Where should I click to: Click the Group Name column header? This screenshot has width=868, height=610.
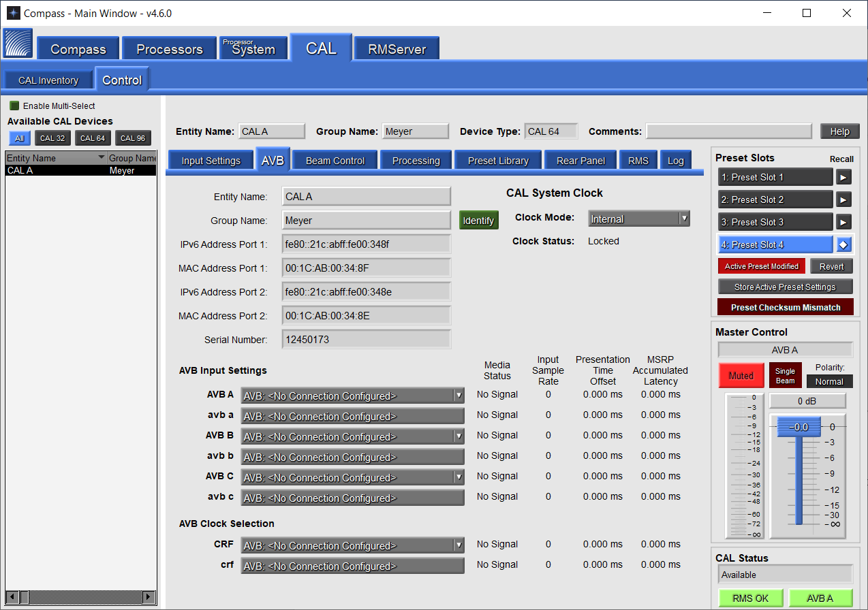[132, 158]
